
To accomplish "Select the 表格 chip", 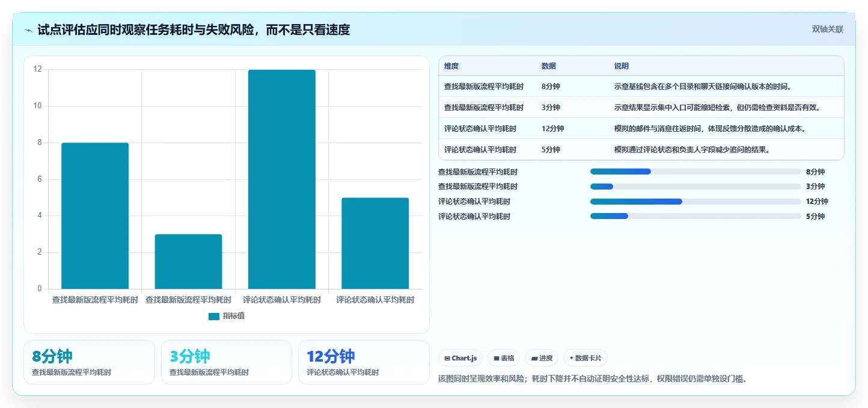I will pyautogui.click(x=504, y=358).
